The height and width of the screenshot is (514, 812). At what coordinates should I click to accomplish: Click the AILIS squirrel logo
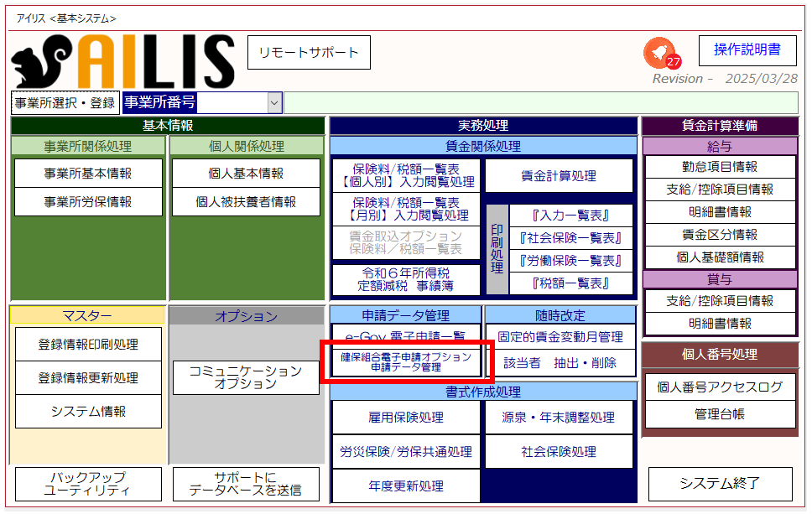point(122,61)
